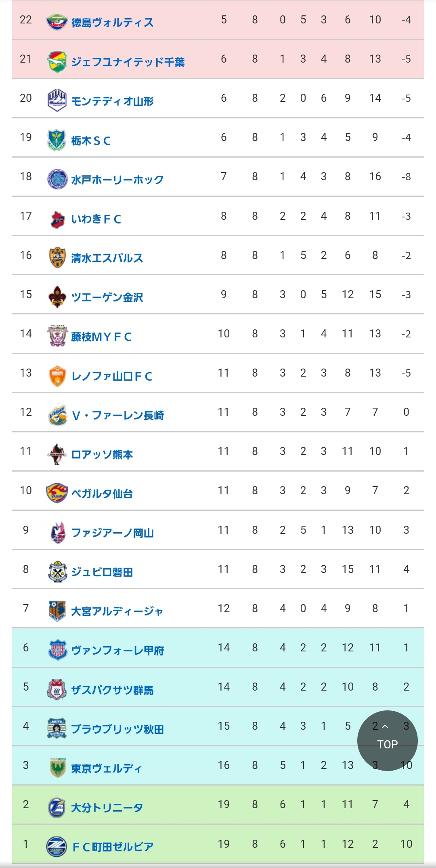Screen dimensions: 436x868
Task: Tap the 水戸ホーリーホック club logo
Action: point(57,179)
